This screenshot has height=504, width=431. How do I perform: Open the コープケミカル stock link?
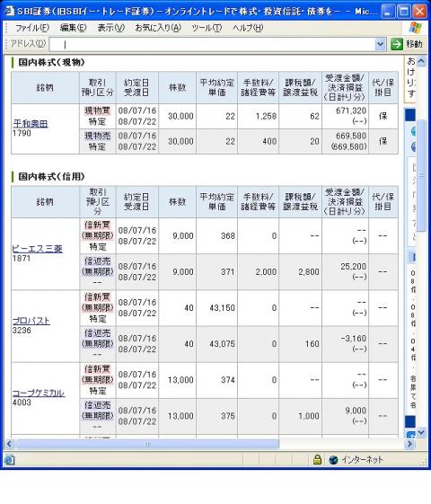[39, 393]
